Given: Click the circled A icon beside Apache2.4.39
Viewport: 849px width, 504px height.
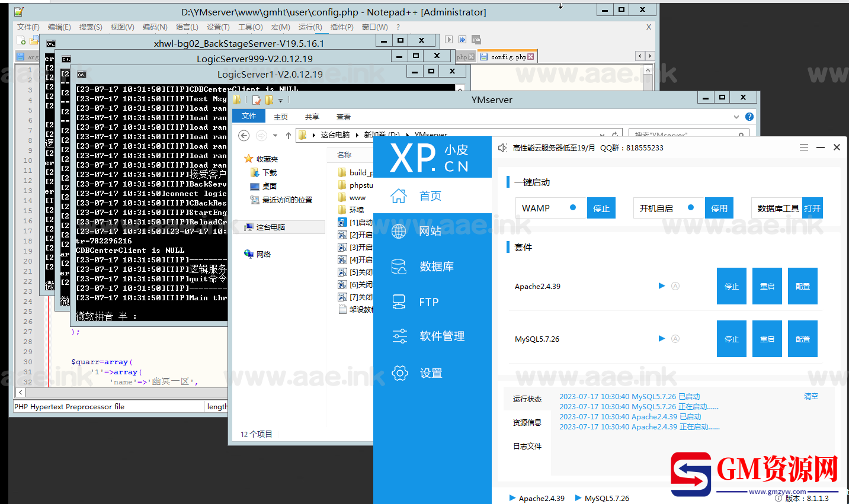Looking at the screenshot, I should tap(675, 286).
